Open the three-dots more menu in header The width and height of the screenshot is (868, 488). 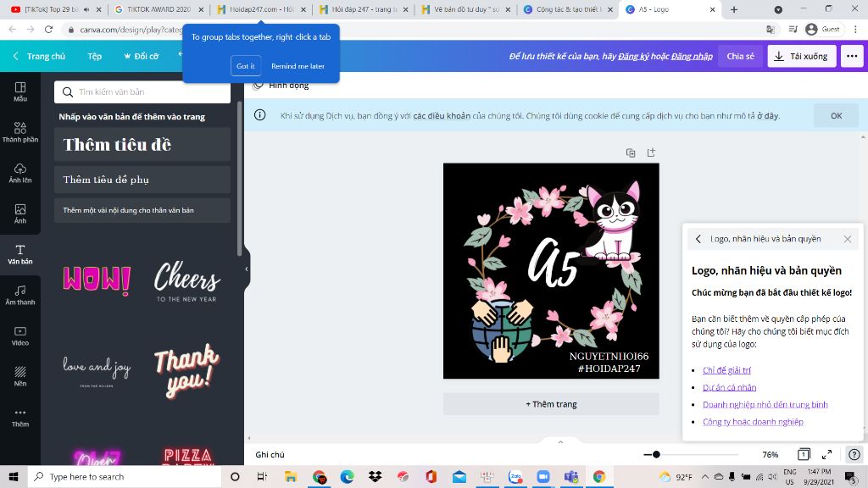(x=852, y=56)
